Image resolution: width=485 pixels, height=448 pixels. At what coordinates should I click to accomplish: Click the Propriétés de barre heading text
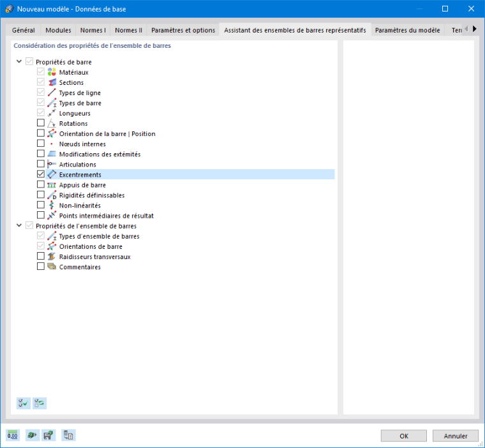point(64,62)
